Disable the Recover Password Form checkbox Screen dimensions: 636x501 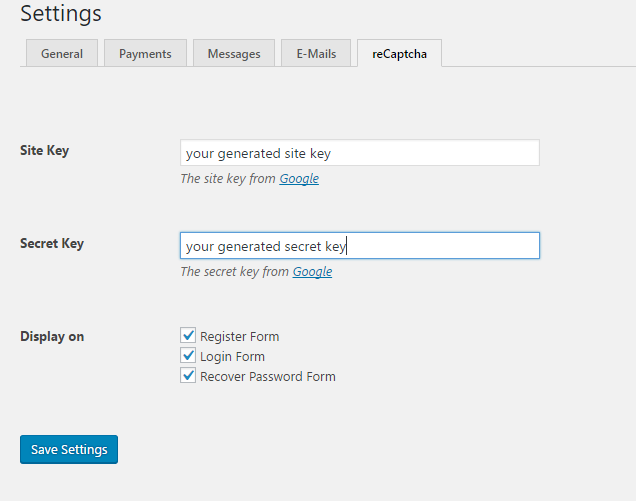(x=188, y=375)
